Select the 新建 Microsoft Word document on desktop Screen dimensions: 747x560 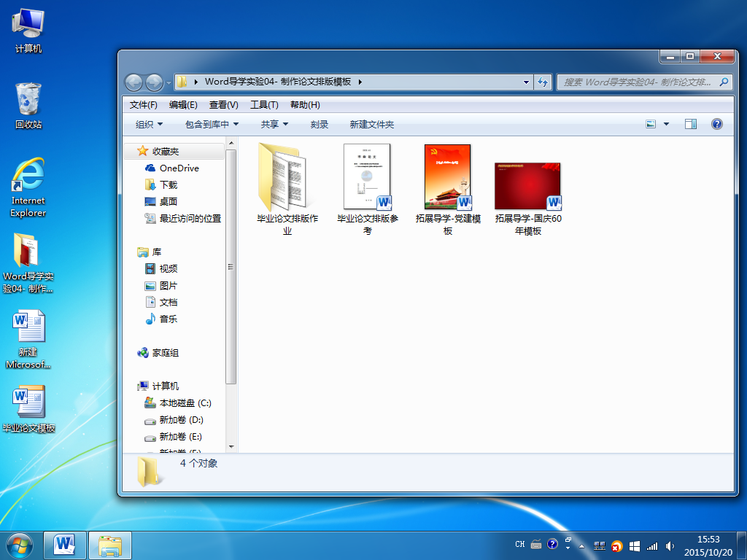[28, 339]
